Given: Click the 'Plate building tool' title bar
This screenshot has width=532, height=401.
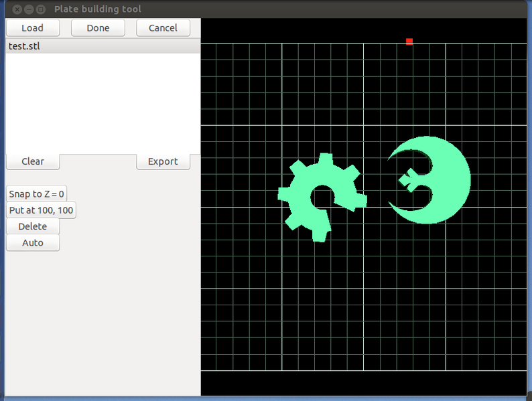Looking at the screenshot, I should pos(268,9).
